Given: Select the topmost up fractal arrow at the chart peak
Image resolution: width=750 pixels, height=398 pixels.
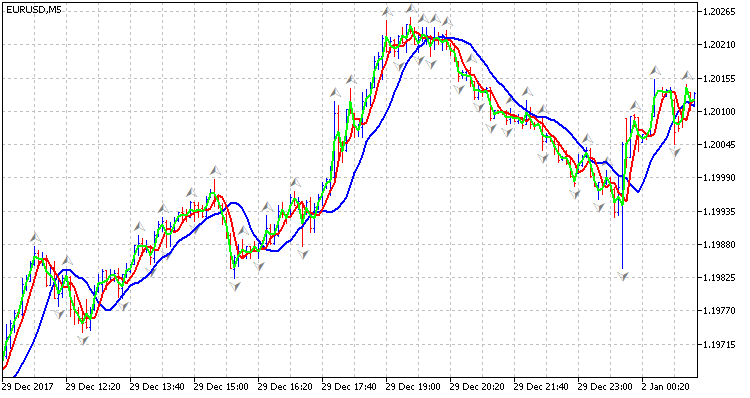Looking at the screenshot, I should click(x=411, y=8).
